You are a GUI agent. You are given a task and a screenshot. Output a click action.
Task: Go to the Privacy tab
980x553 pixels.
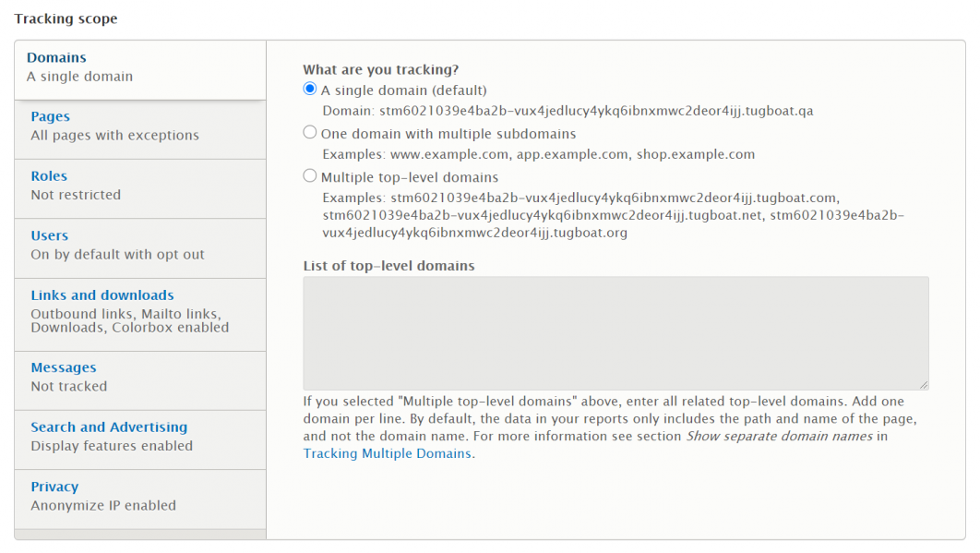(54, 487)
